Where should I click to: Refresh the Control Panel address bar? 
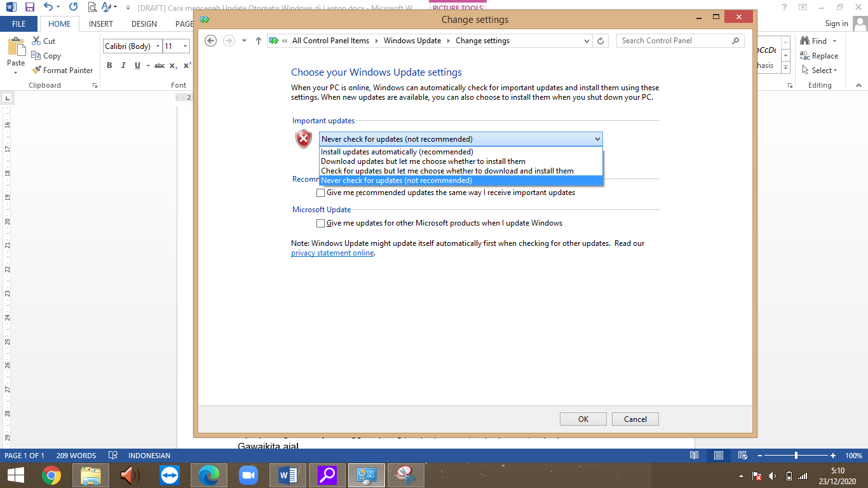[600, 41]
